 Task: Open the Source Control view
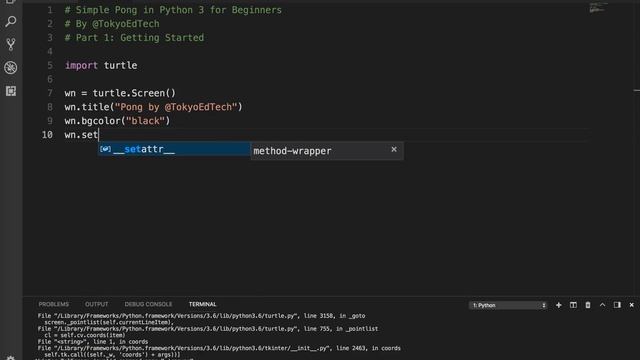click(11, 44)
